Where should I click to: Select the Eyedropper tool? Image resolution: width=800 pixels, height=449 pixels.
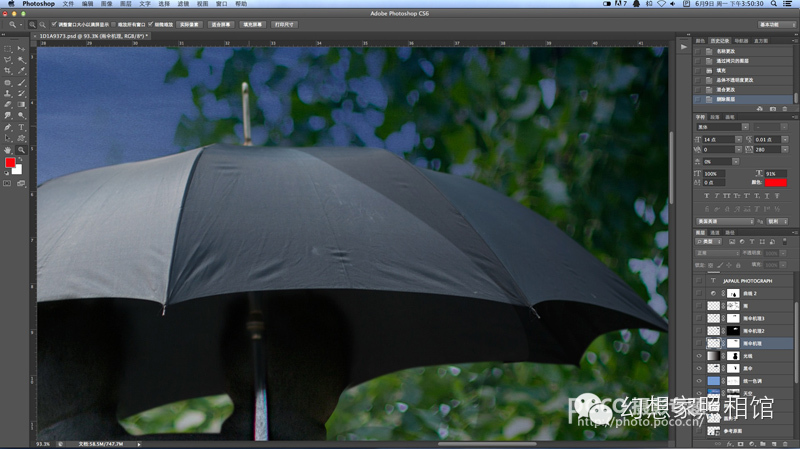tap(21, 71)
